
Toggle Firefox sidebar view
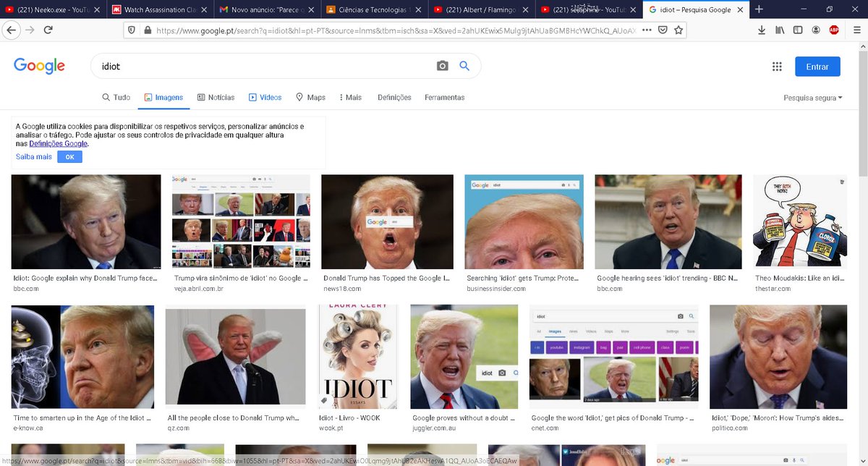798,30
